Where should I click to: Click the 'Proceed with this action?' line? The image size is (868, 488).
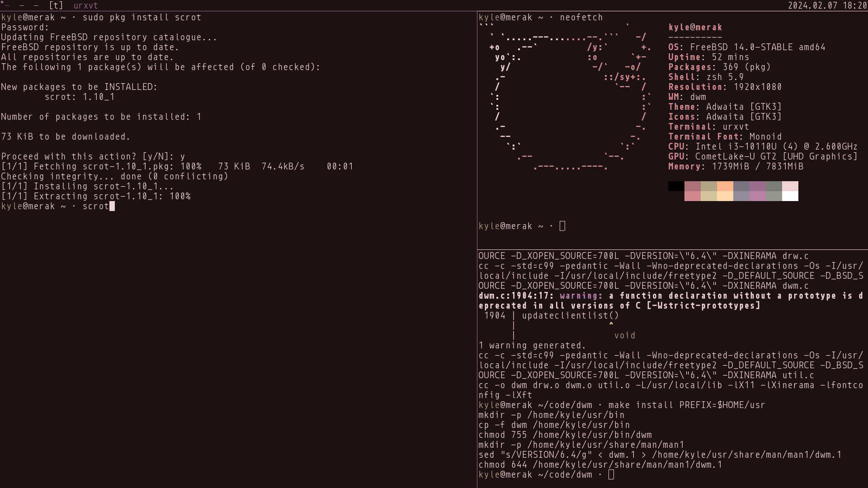[x=93, y=157]
